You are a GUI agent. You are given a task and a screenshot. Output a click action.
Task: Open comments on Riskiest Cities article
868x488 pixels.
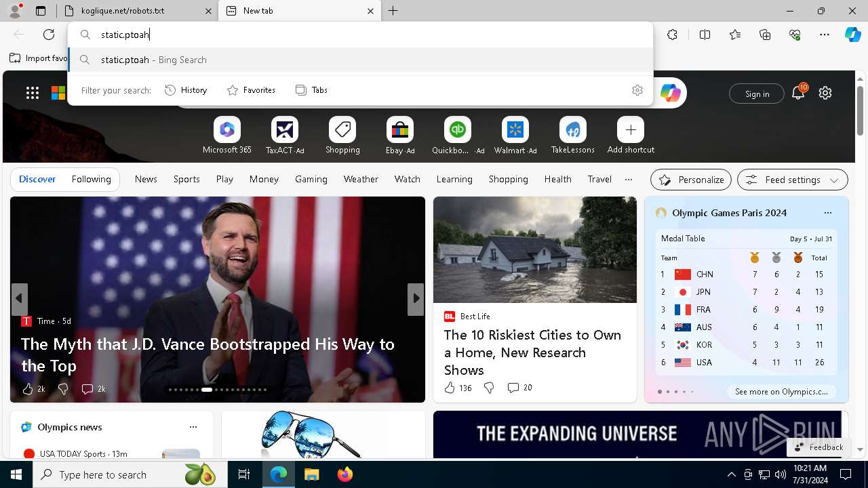[520, 388]
